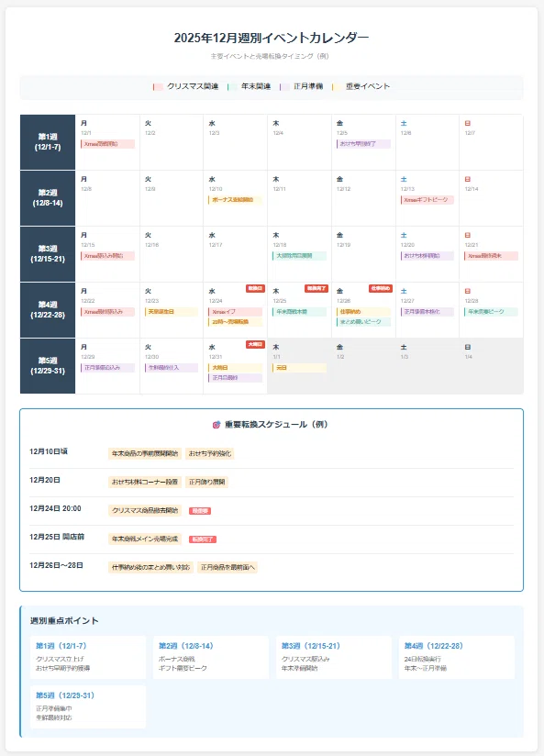Click the pink クリスマス関連 legend swatch
544x756 pixels.
click(158, 87)
